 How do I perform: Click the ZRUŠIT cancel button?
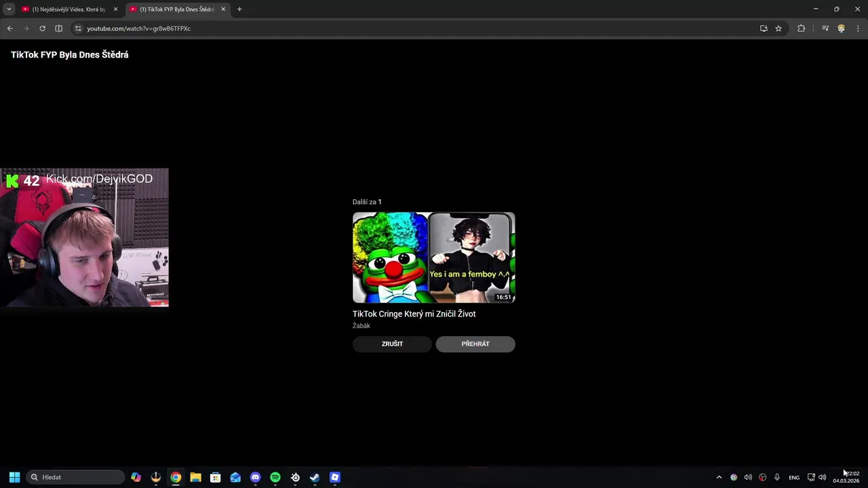coord(392,344)
